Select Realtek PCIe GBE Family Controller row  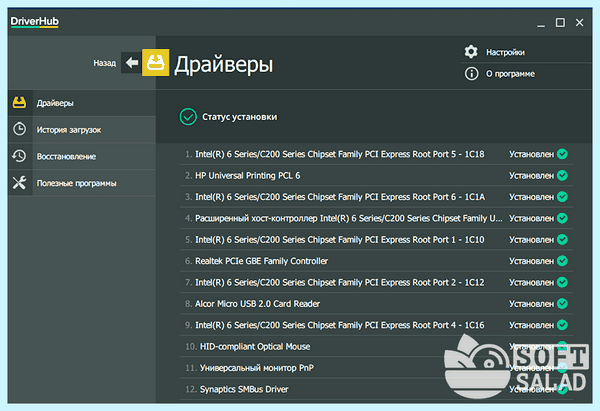(376, 261)
